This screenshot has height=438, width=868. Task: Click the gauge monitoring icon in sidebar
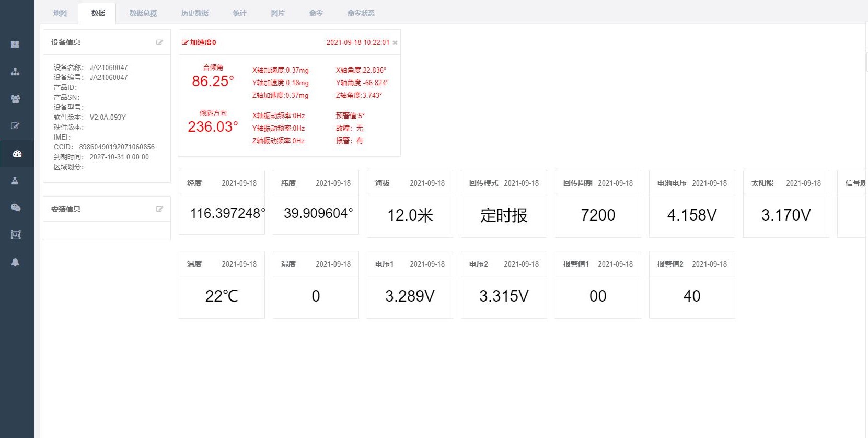17,154
